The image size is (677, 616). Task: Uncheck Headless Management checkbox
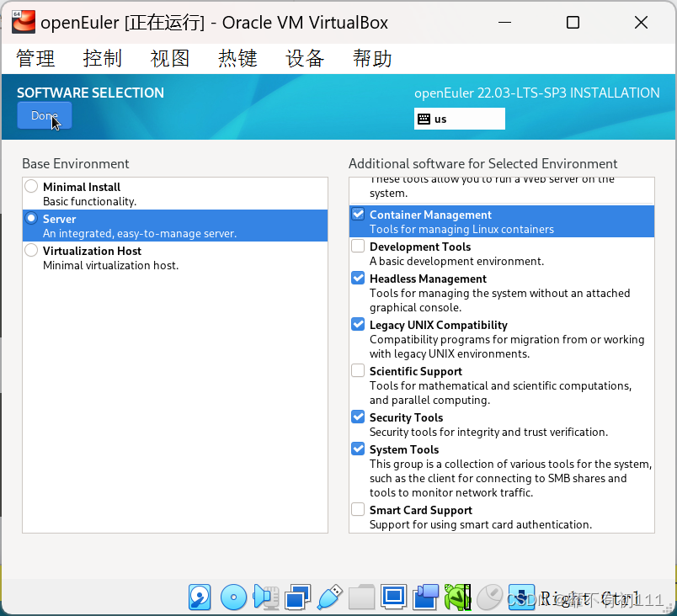coord(358,278)
